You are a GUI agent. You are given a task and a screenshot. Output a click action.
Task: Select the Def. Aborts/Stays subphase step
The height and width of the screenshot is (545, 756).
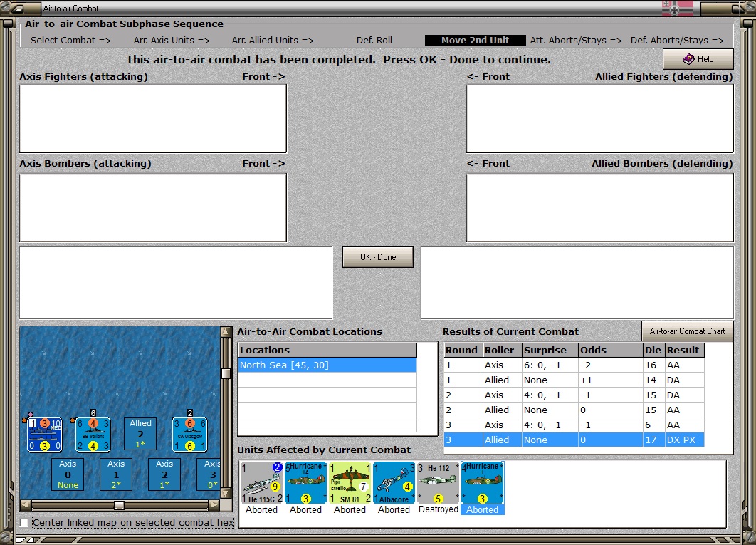click(x=677, y=41)
